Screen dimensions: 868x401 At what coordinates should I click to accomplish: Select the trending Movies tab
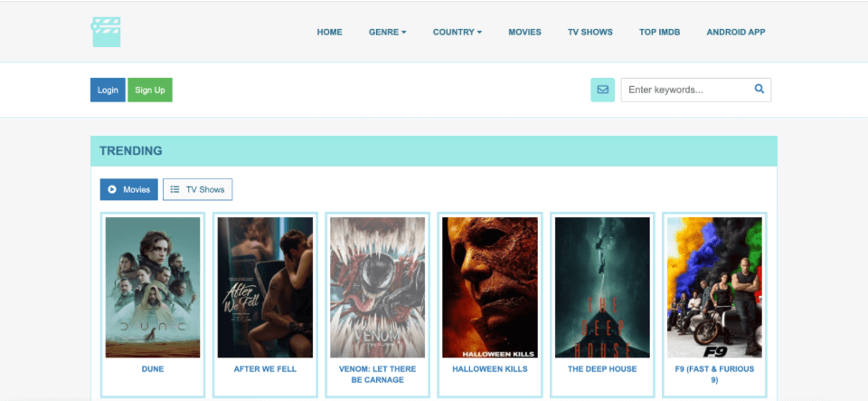tap(129, 189)
